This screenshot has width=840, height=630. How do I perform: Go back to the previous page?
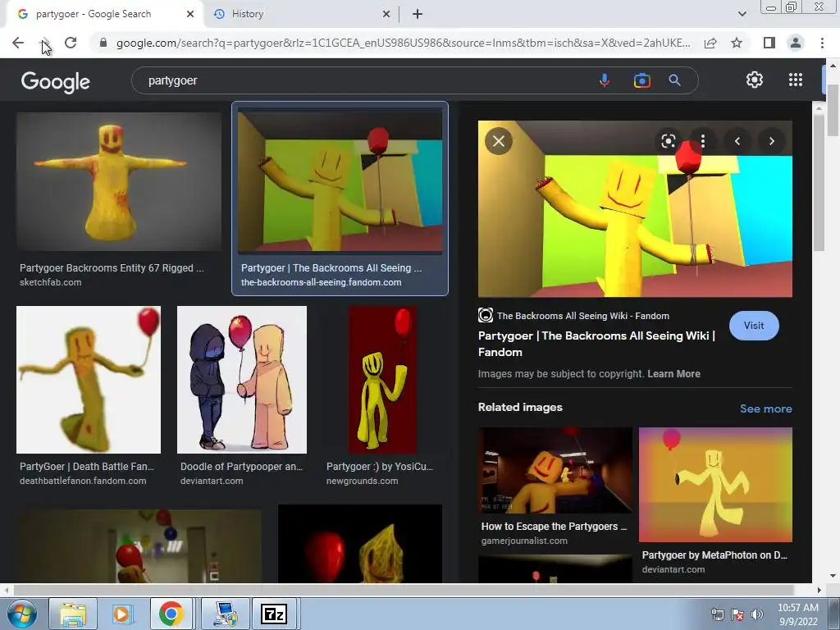click(18, 43)
